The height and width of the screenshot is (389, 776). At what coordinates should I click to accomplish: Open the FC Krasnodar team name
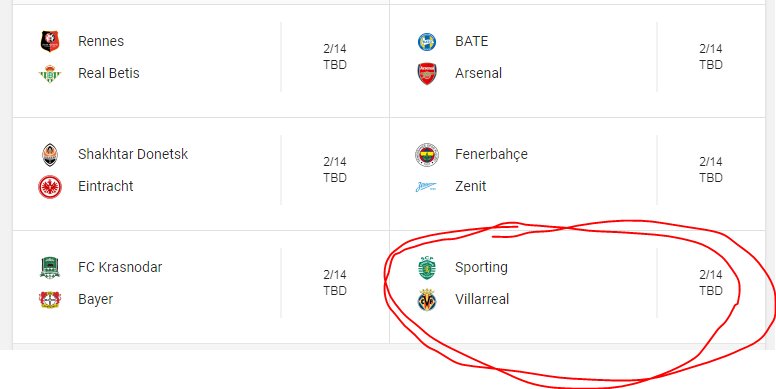tap(120, 267)
